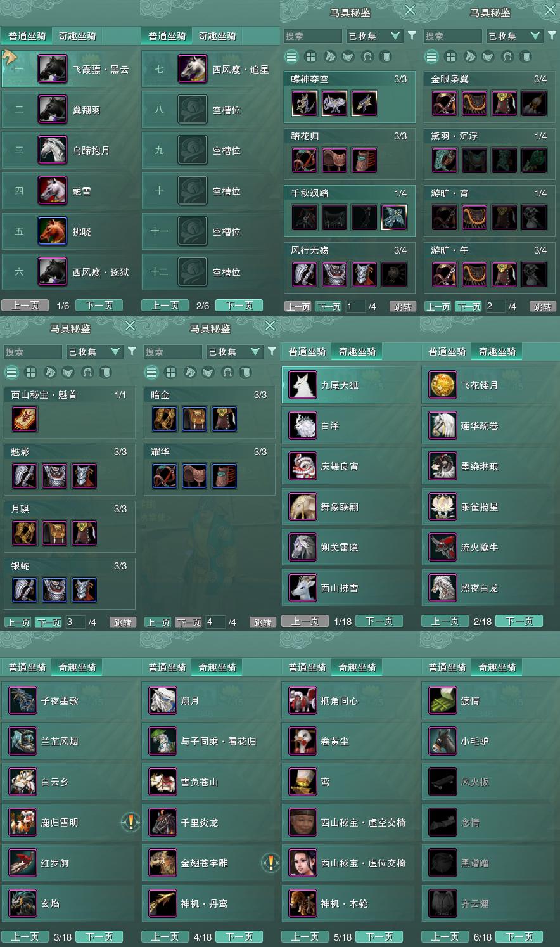
Task: Open the 西山秘宝·魁首 red item icon
Action: tap(25, 419)
